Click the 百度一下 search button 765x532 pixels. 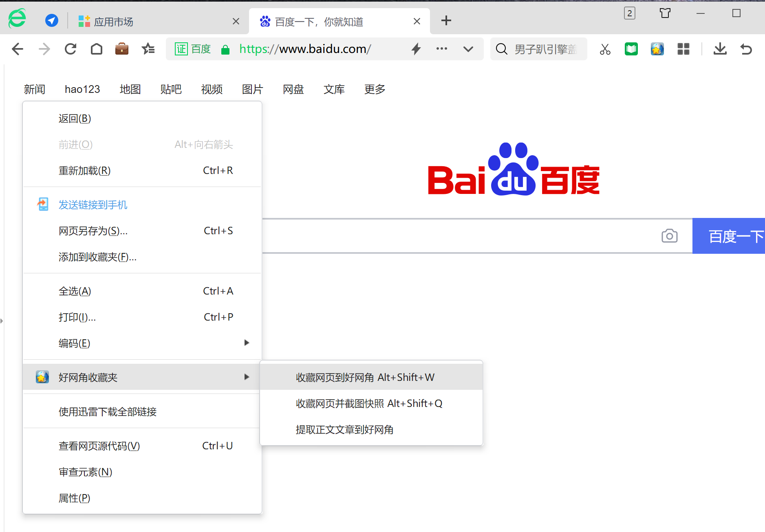coord(729,236)
